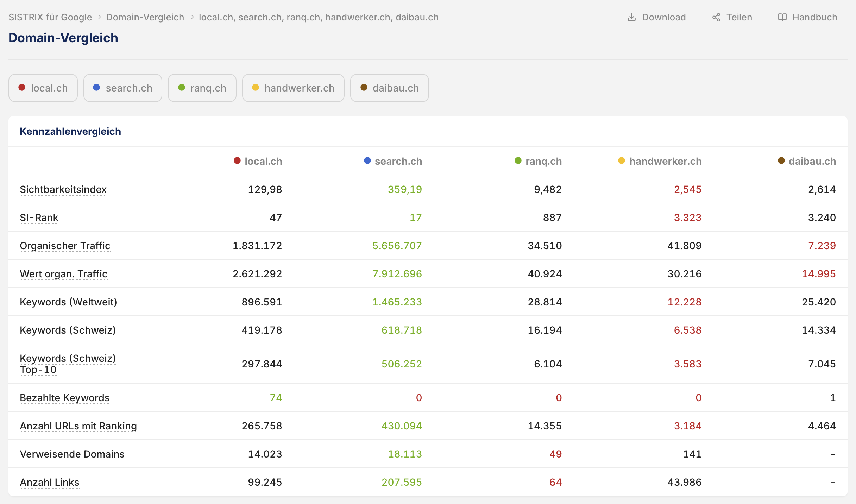Open the Keywords (Schweiz) Top-10 label
Screen dimensions: 856x504
click(68, 364)
